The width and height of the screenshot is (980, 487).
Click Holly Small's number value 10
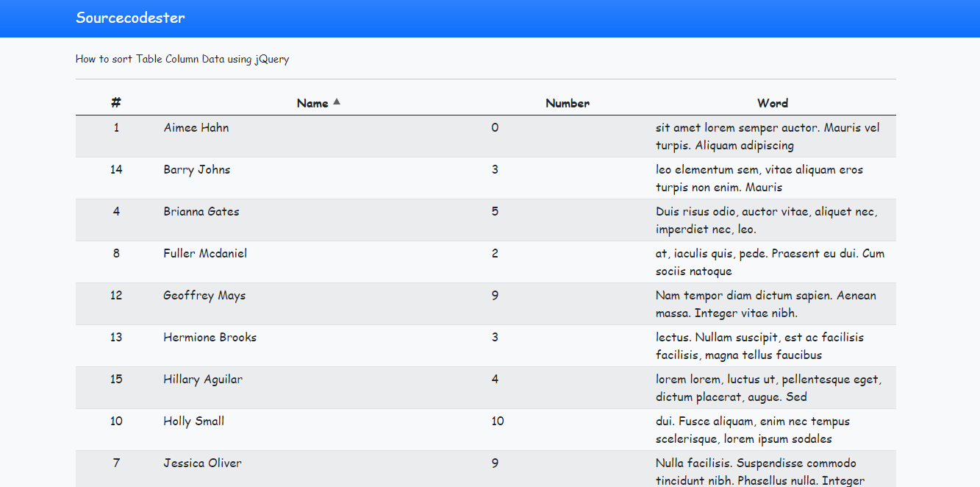498,421
